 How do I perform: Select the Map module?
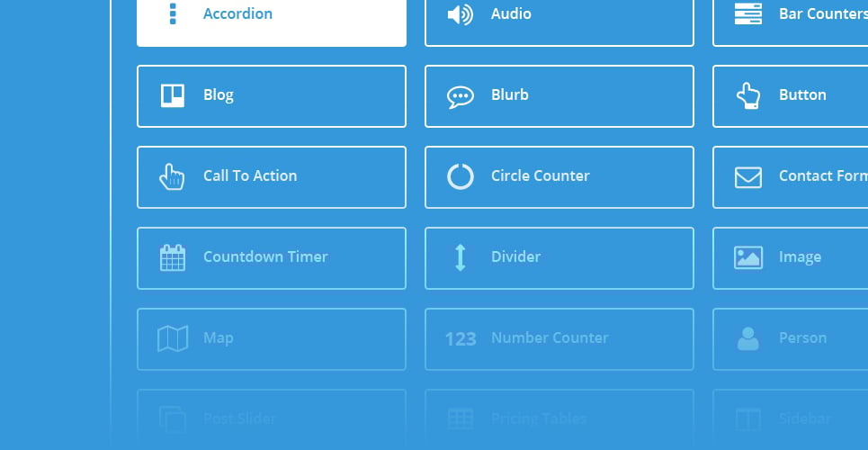(272, 339)
